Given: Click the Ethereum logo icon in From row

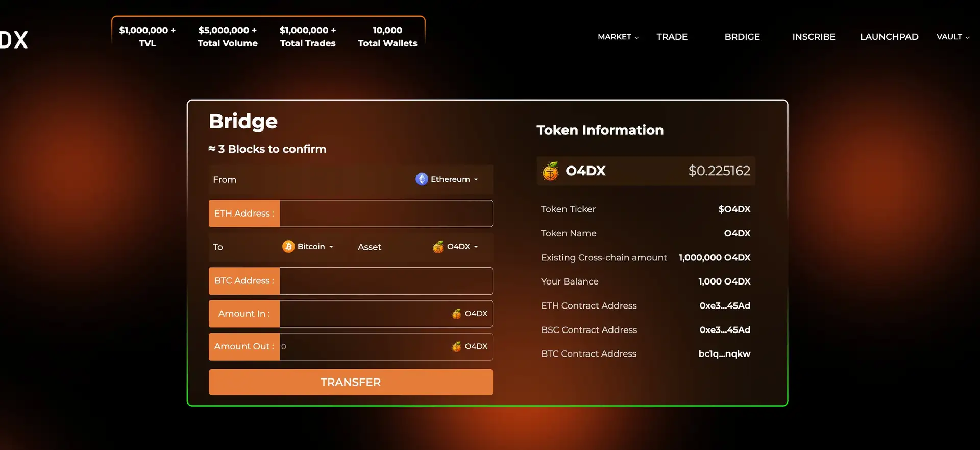Looking at the screenshot, I should coord(422,179).
